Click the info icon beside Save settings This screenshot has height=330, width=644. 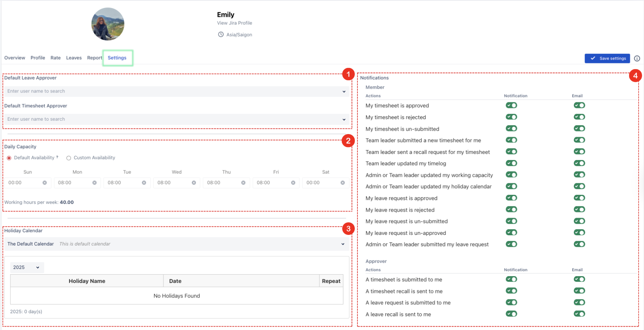[x=637, y=58]
